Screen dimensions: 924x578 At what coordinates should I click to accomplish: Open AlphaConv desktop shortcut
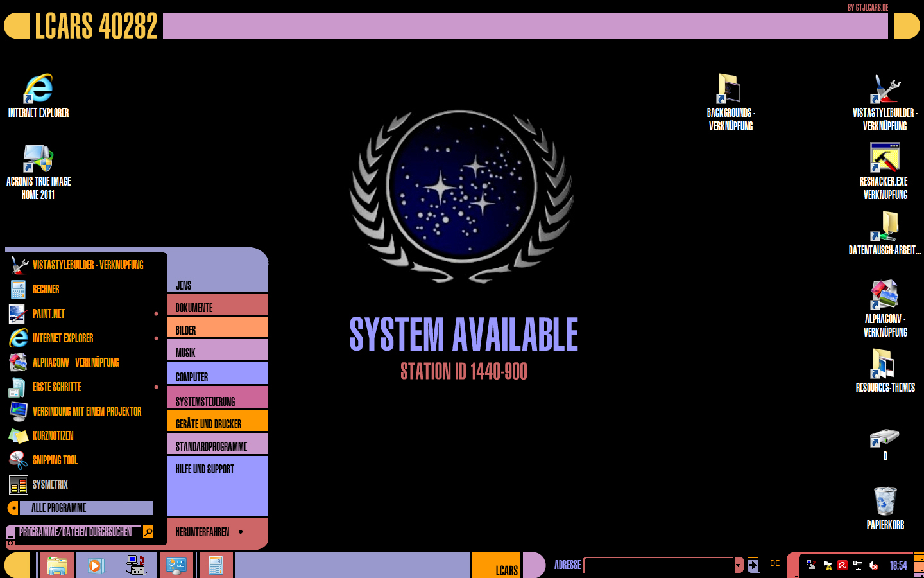click(885, 309)
